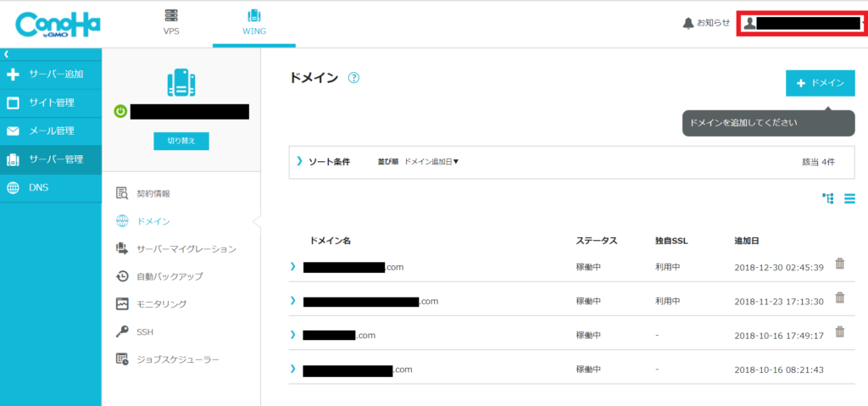
Task: Select サイト管理 in the left menu
Action: [x=51, y=103]
